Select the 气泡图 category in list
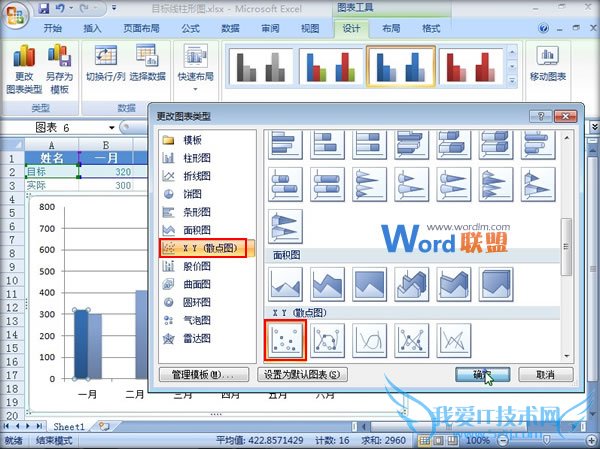 207,320
